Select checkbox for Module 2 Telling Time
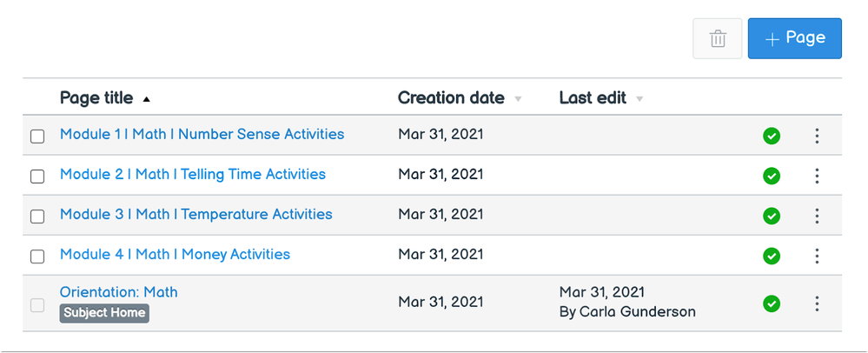The height and width of the screenshot is (353, 868). tap(37, 176)
